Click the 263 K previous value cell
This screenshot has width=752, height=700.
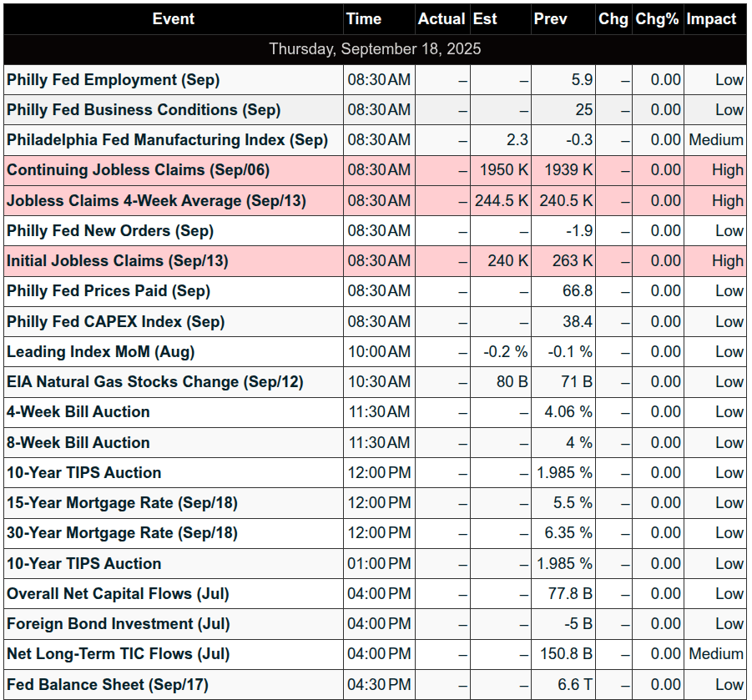pos(563,261)
